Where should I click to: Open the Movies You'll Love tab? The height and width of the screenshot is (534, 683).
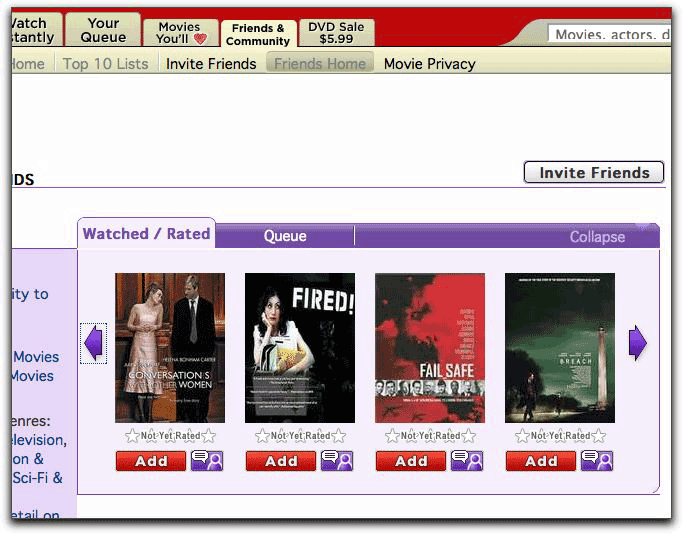(181, 33)
